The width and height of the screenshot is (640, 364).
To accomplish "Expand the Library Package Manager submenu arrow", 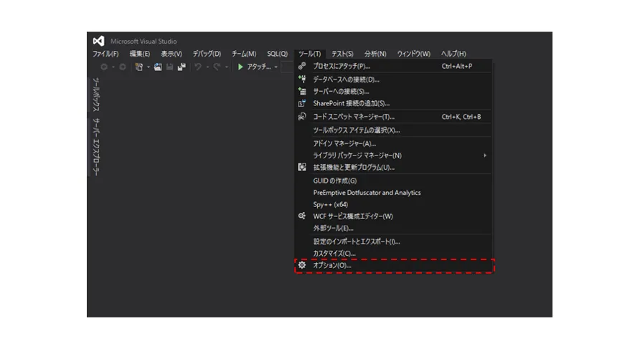I will click(x=485, y=155).
